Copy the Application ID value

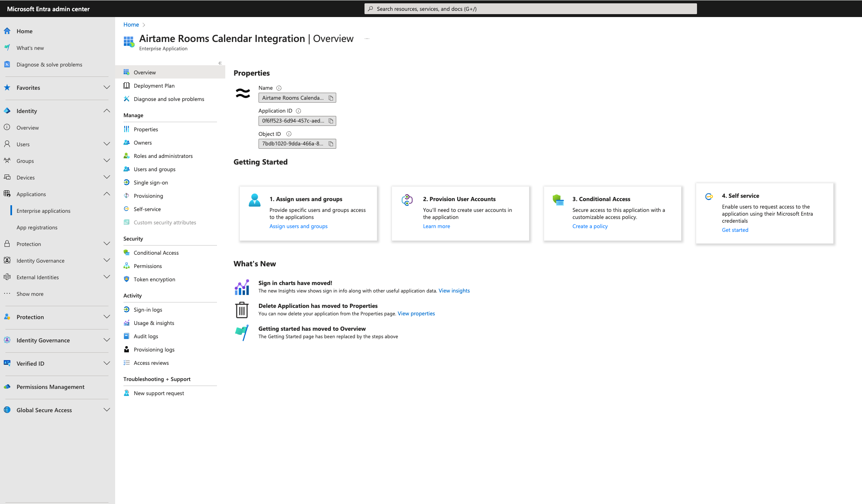331,121
